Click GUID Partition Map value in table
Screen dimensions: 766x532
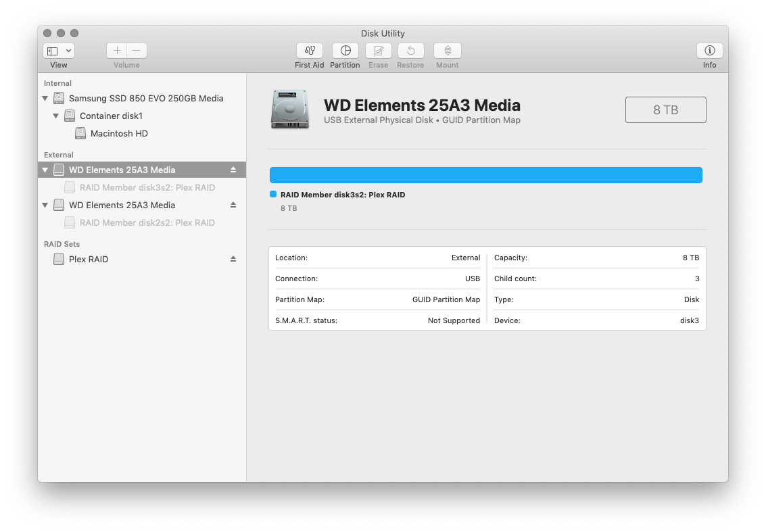446,300
